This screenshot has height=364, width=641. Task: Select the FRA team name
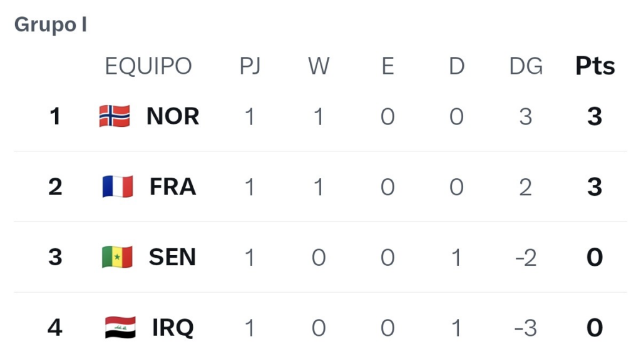(x=173, y=187)
